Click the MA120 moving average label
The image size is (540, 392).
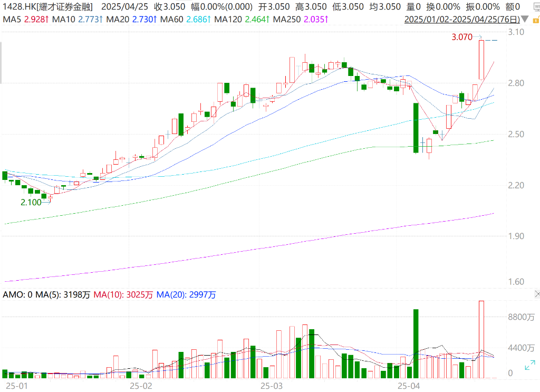(x=242, y=20)
